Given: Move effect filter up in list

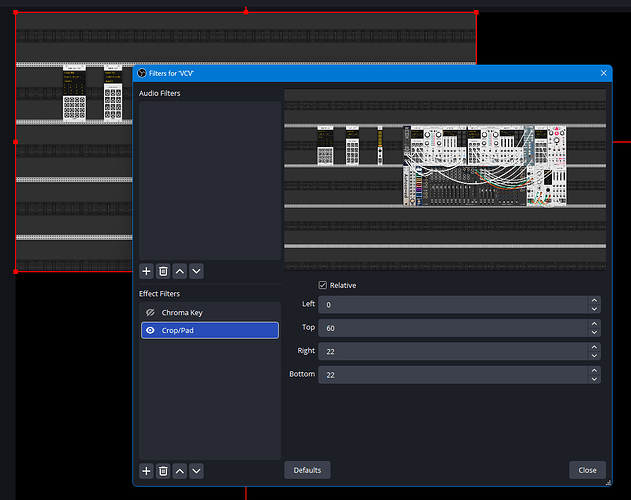Looking at the screenshot, I should [x=180, y=470].
